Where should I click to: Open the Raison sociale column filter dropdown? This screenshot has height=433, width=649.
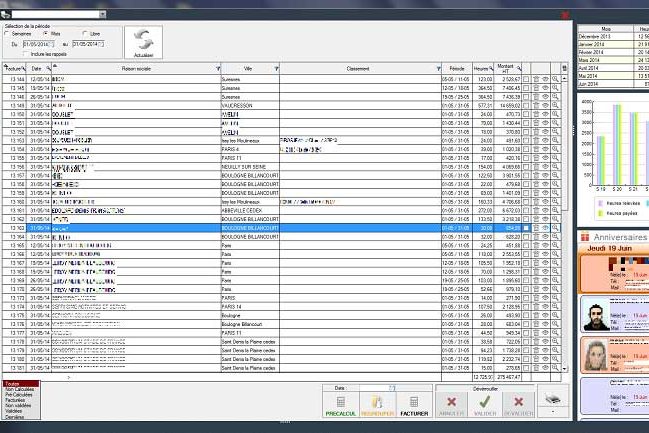pos(219,69)
